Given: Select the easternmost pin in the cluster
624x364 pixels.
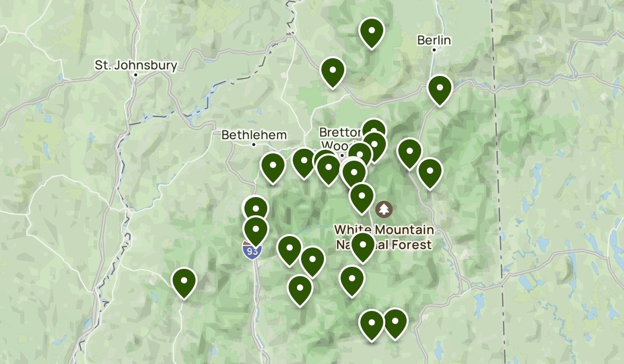Looking at the screenshot, I should (x=430, y=173).
